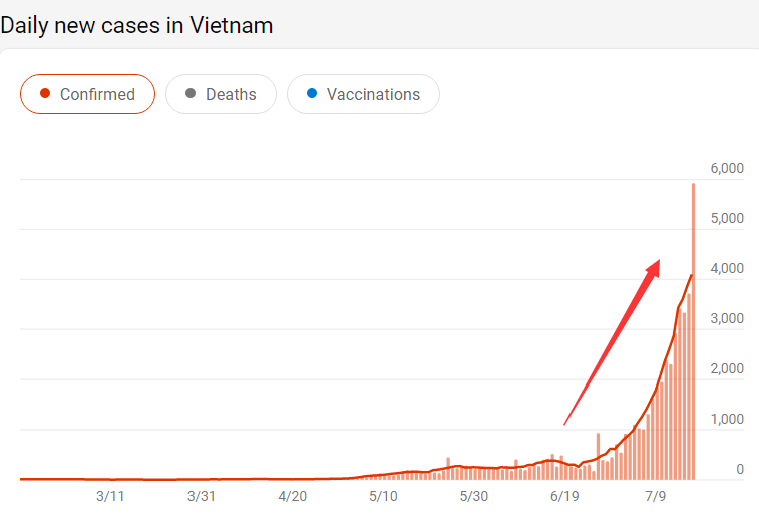759x514 pixels.
Task: Click the "Daily new cases in Vietnam" heading
Action: point(137,25)
